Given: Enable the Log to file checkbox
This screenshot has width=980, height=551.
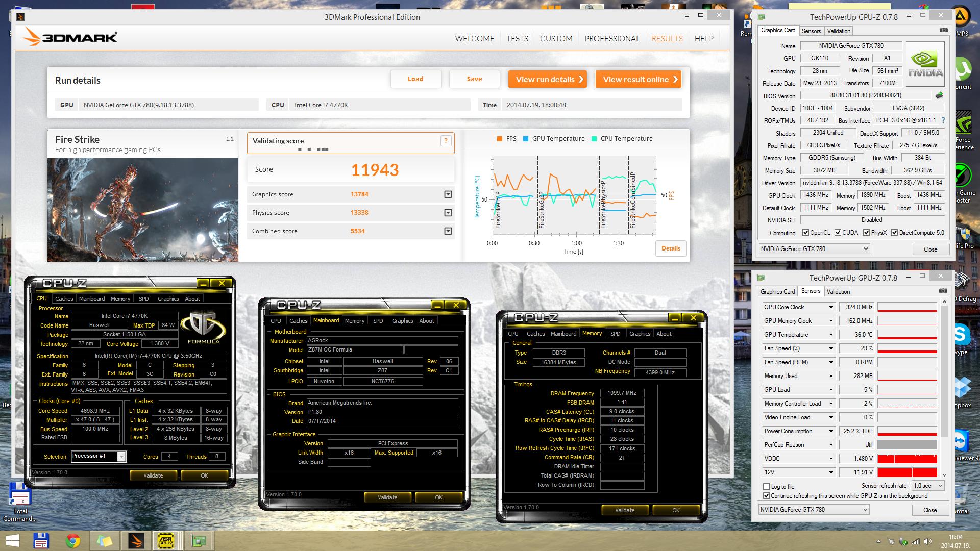Looking at the screenshot, I should tap(766, 487).
